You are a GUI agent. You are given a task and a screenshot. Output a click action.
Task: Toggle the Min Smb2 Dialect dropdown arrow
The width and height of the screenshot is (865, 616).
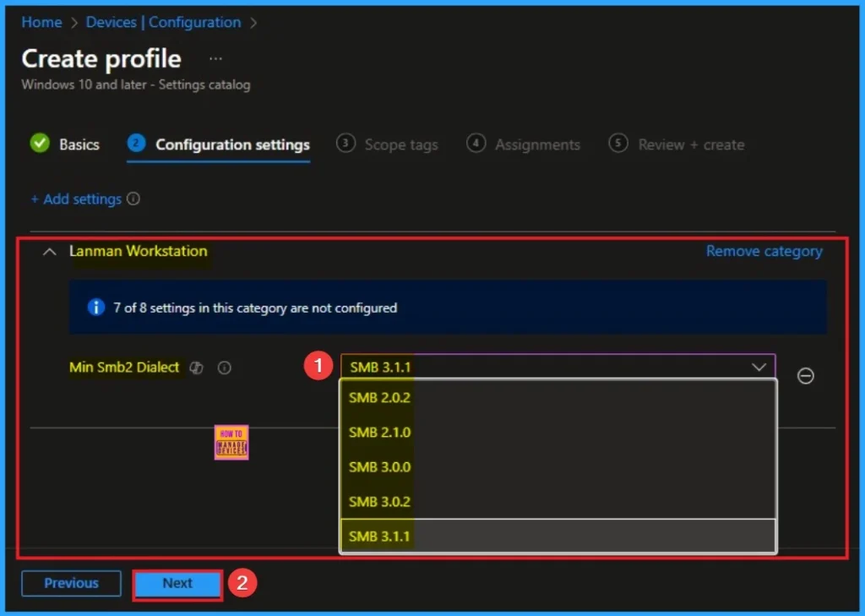758,367
